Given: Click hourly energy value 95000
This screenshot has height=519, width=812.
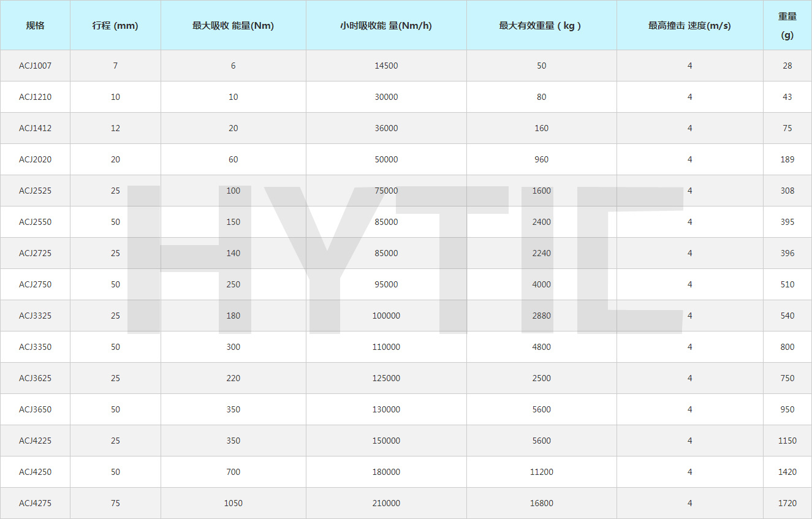Looking at the screenshot, I should pyautogui.click(x=386, y=284).
